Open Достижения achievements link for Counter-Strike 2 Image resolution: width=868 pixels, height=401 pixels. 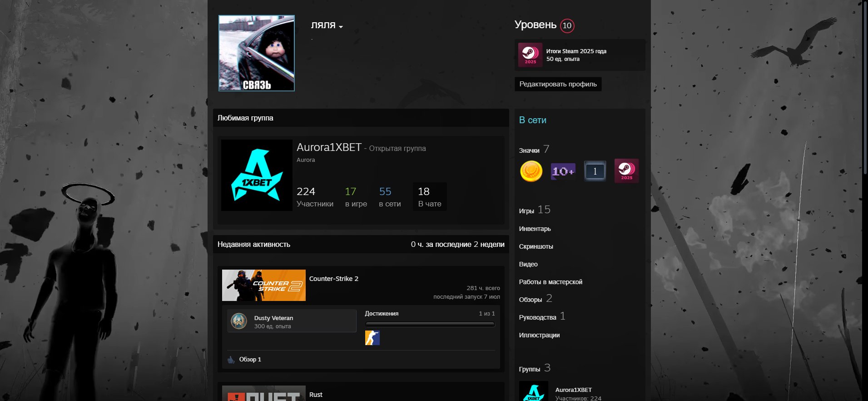pyautogui.click(x=382, y=314)
